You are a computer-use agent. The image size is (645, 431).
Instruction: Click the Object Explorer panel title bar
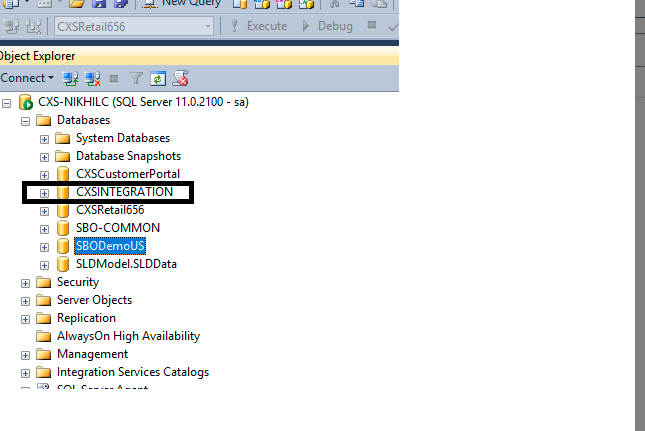click(199, 56)
